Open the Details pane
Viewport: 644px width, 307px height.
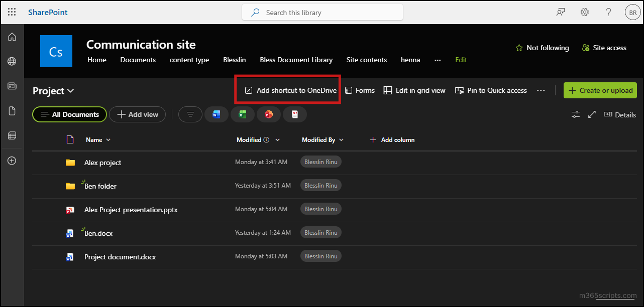[x=620, y=114]
